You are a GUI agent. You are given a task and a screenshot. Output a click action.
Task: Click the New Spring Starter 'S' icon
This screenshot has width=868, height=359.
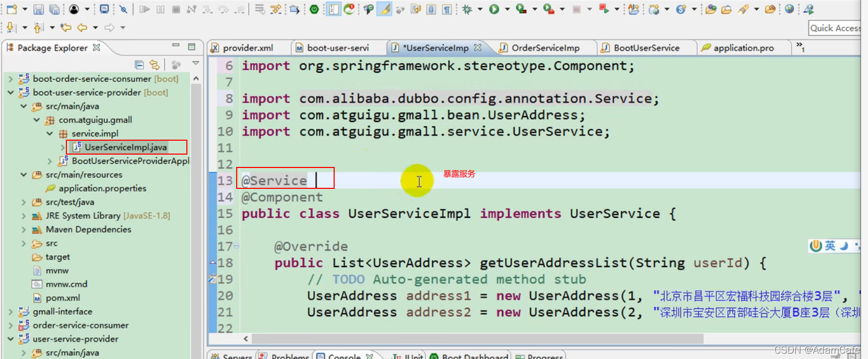coord(681,9)
